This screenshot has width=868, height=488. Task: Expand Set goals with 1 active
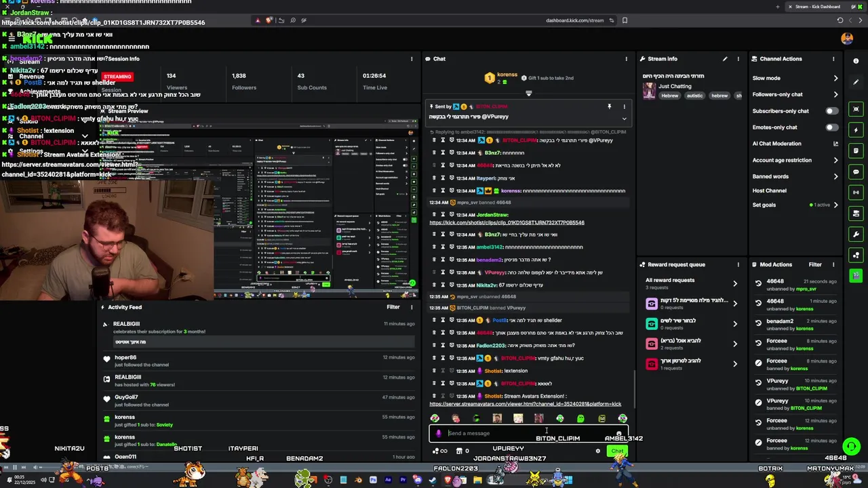pyautogui.click(x=835, y=205)
